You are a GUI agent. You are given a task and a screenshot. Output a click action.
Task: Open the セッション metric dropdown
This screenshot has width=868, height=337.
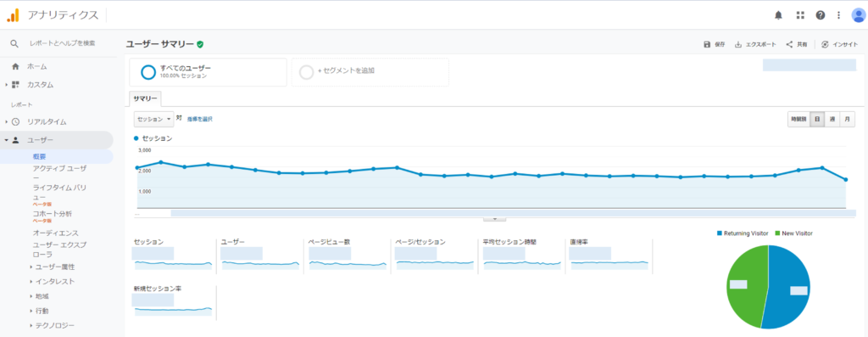(x=153, y=119)
